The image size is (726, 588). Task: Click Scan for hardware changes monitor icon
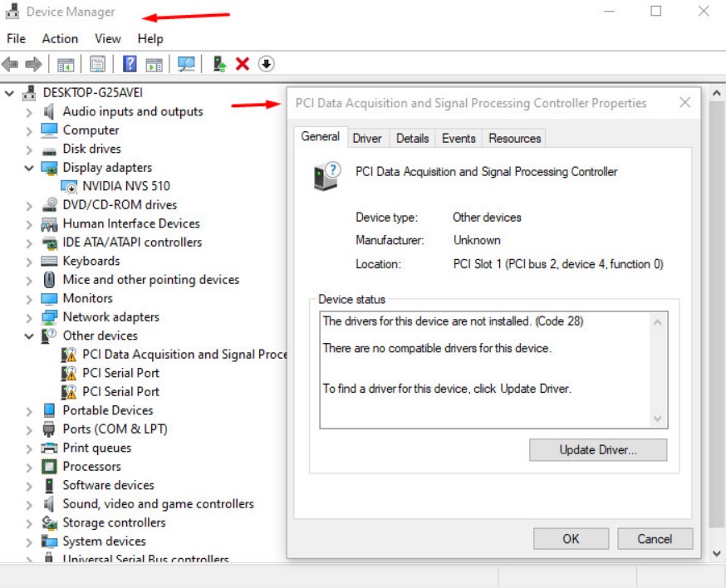pyautogui.click(x=187, y=64)
